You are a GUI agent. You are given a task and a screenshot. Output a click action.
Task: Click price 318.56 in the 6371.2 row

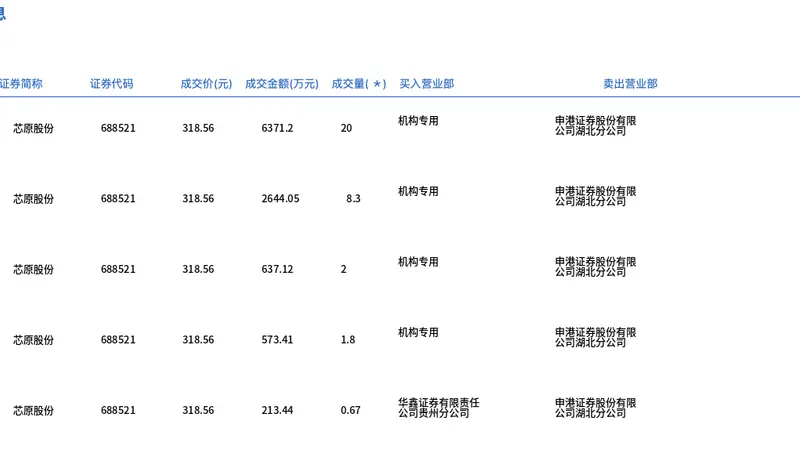pyautogui.click(x=198, y=128)
